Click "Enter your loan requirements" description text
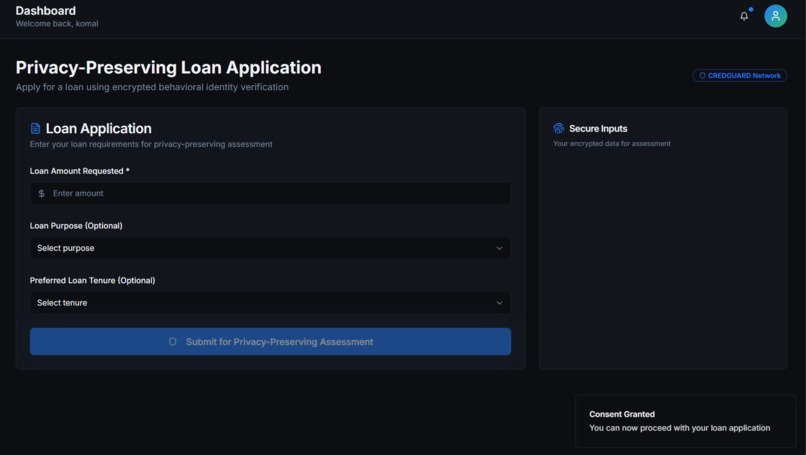This screenshot has width=806, height=455. tap(151, 144)
